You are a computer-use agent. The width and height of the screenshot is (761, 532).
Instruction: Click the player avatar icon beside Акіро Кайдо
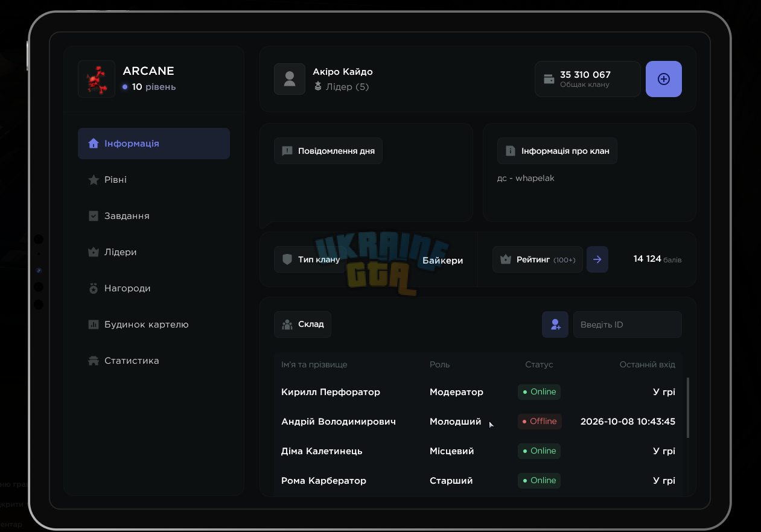pyautogui.click(x=290, y=79)
